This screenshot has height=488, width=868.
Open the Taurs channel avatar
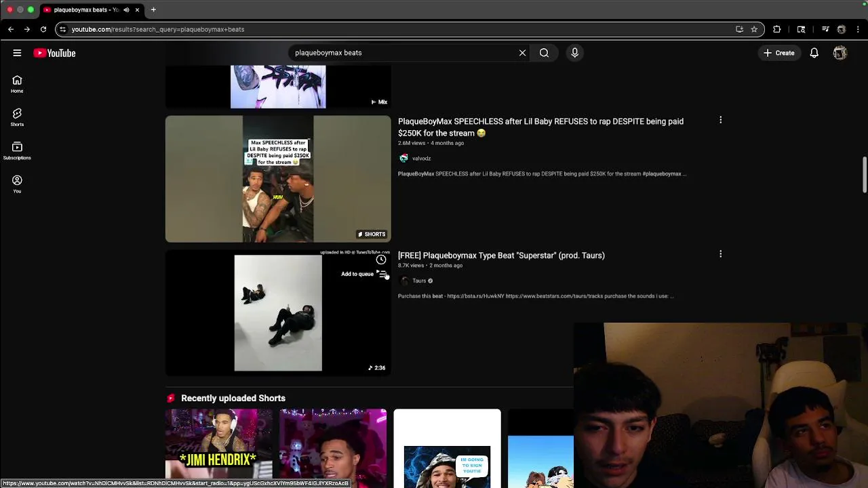(x=404, y=281)
